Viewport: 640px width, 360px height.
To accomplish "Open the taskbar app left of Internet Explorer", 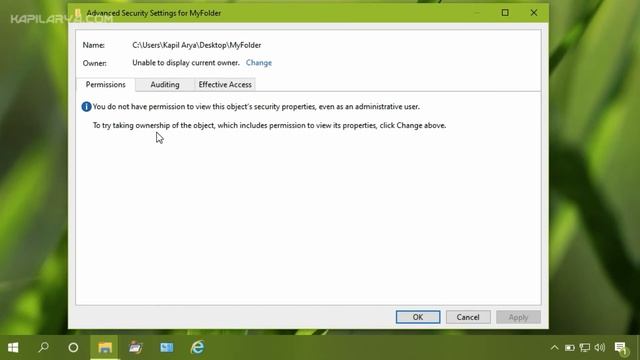I will pyautogui.click(x=167, y=347).
